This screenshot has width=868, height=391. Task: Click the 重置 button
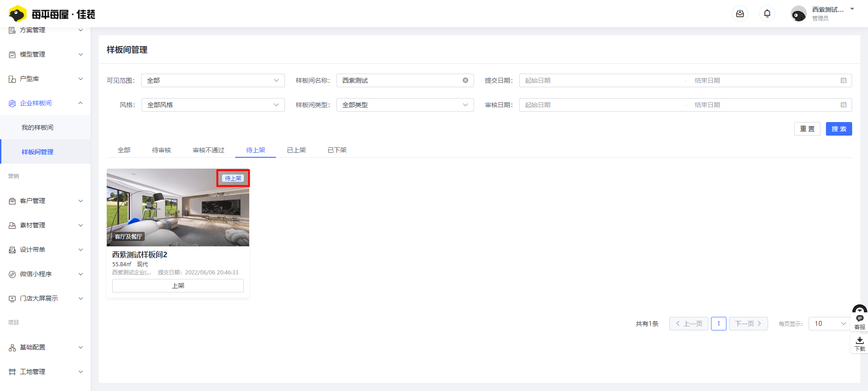pyautogui.click(x=807, y=129)
